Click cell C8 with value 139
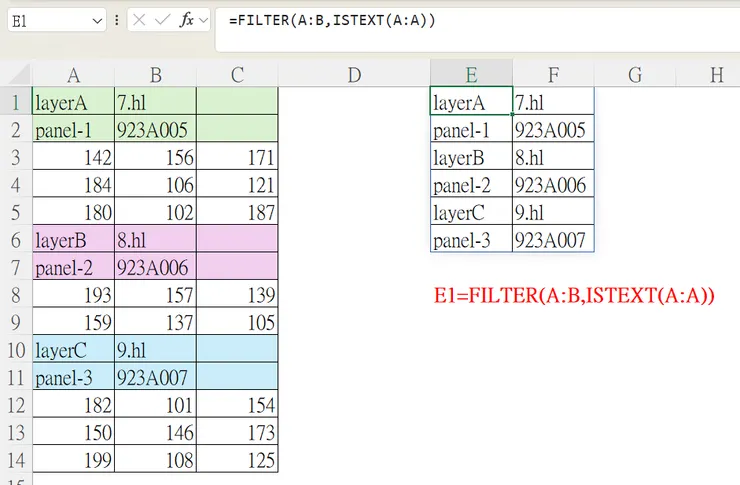 pyautogui.click(x=237, y=295)
